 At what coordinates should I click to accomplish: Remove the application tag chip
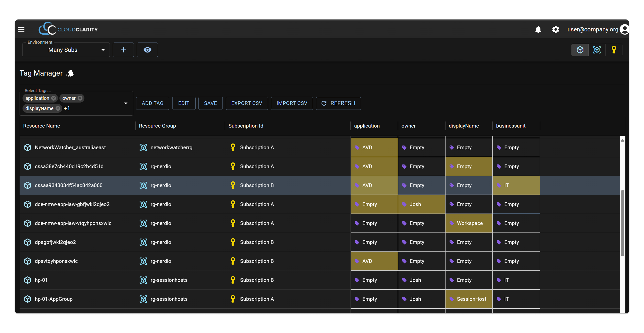point(54,98)
